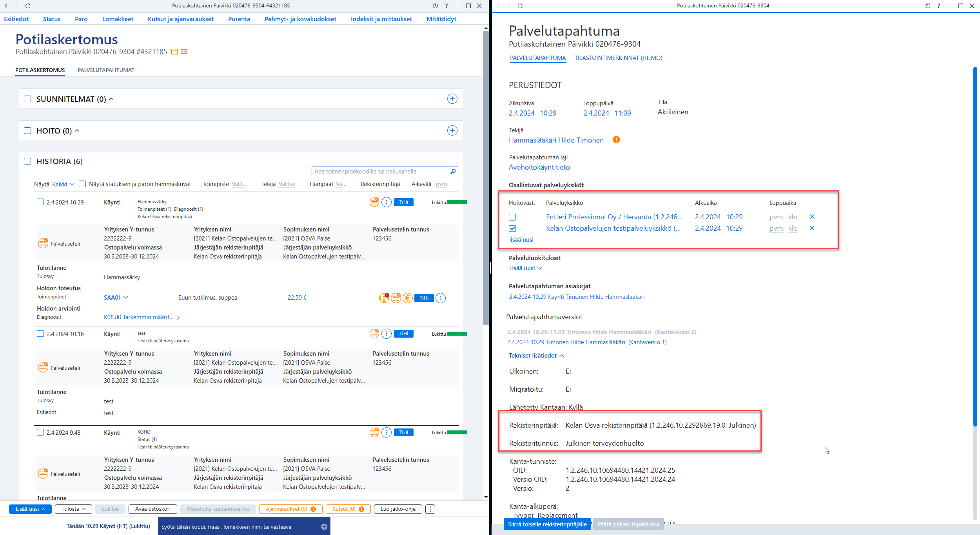Tick the HISTORIA section checkbox
This screenshot has width=980, height=535.
coord(27,161)
